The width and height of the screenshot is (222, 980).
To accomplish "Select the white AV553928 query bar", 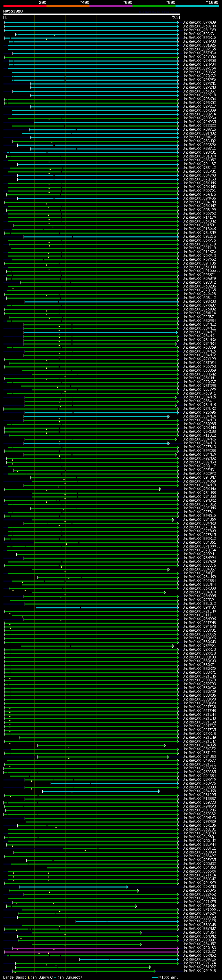I will (x=92, y=15).
